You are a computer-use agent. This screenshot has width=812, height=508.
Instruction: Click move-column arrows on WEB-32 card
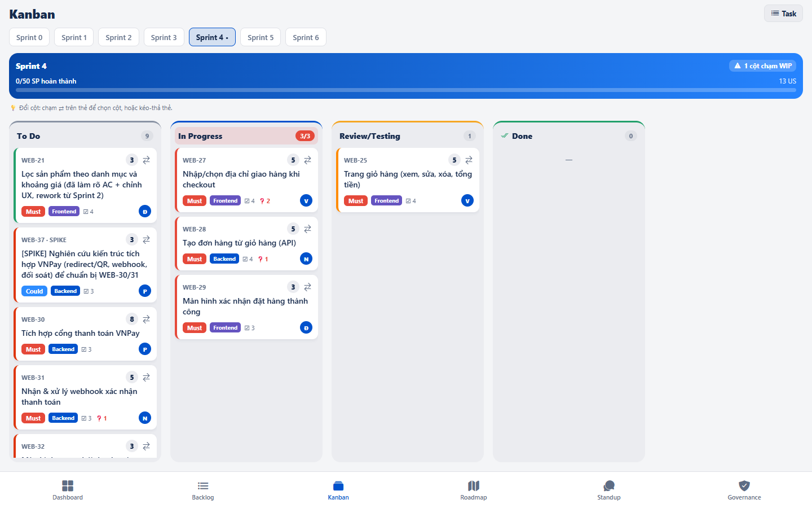click(x=146, y=446)
